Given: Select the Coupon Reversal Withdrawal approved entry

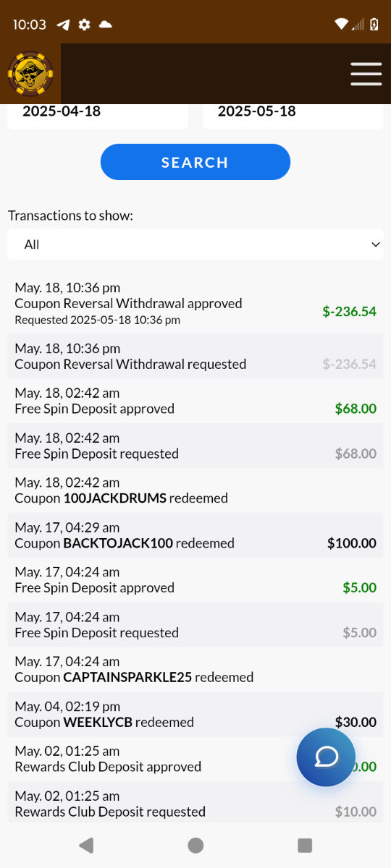Looking at the screenshot, I should click(195, 304).
